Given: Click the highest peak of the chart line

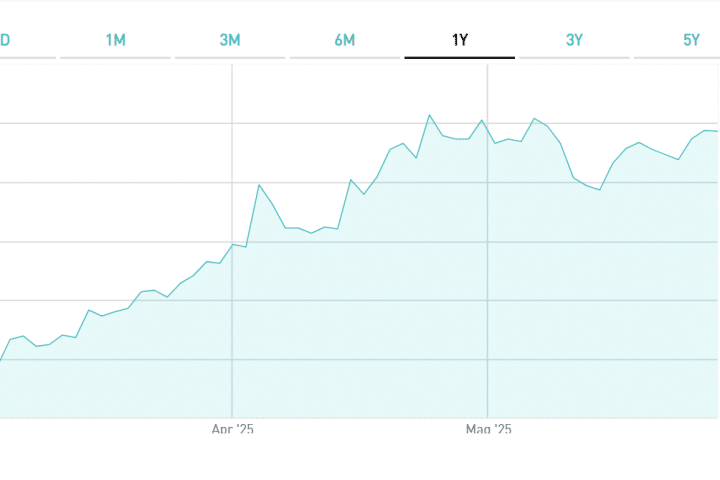Looking at the screenshot, I should click(x=429, y=115).
